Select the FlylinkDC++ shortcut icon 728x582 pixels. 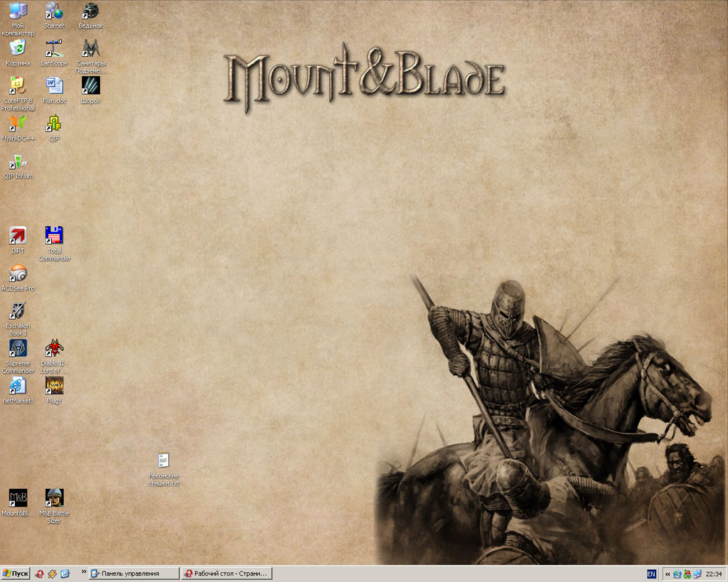tap(18, 128)
